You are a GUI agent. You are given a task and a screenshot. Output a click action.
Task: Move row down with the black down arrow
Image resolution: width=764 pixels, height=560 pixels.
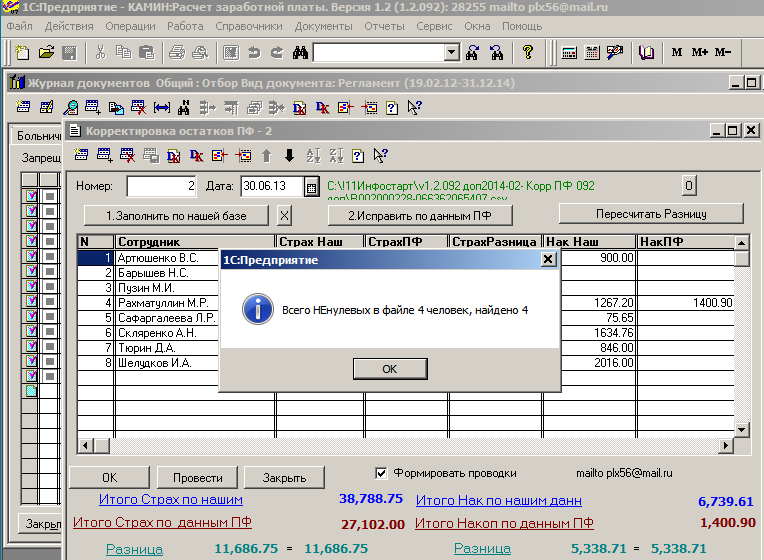pyautogui.click(x=289, y=155)
